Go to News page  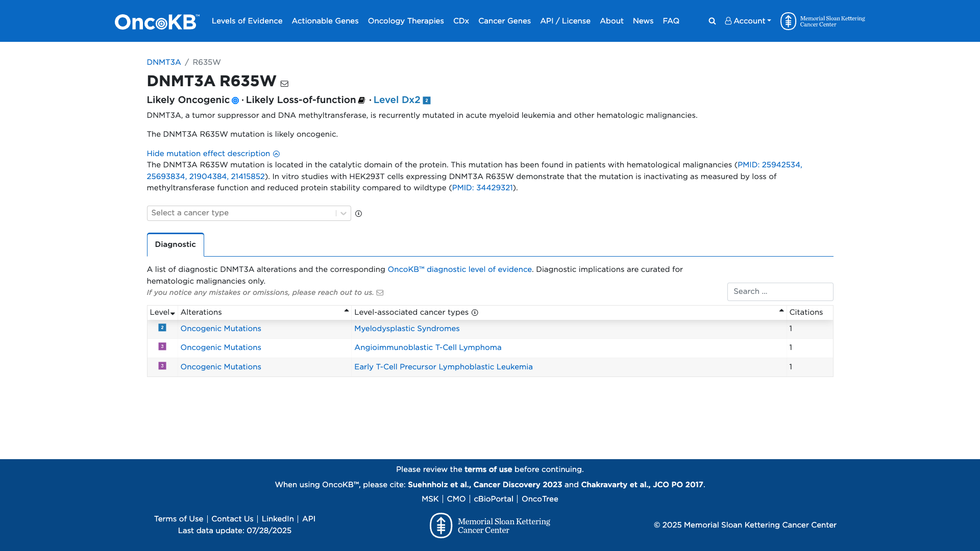coord(643,21)
